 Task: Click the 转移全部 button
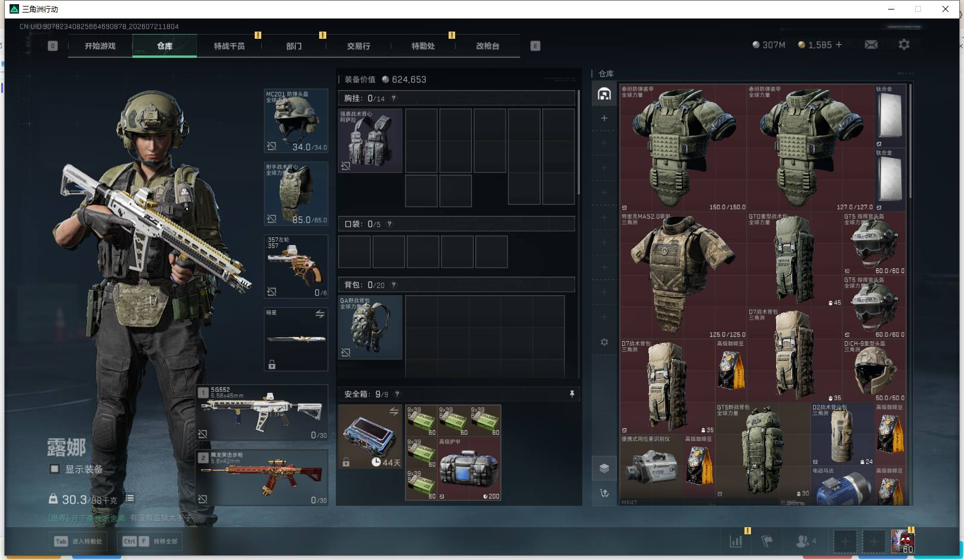point(150,542)
